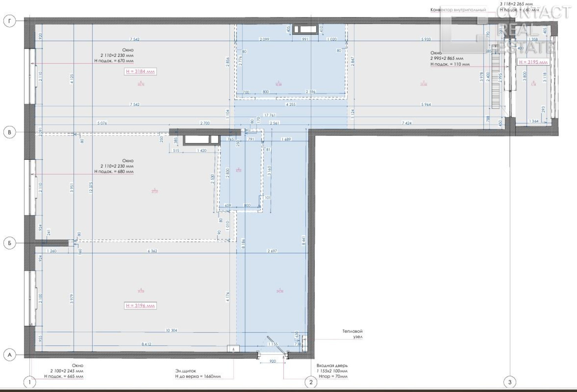Click the "Н до верха = 1660мм" note

tap(198, 376)
